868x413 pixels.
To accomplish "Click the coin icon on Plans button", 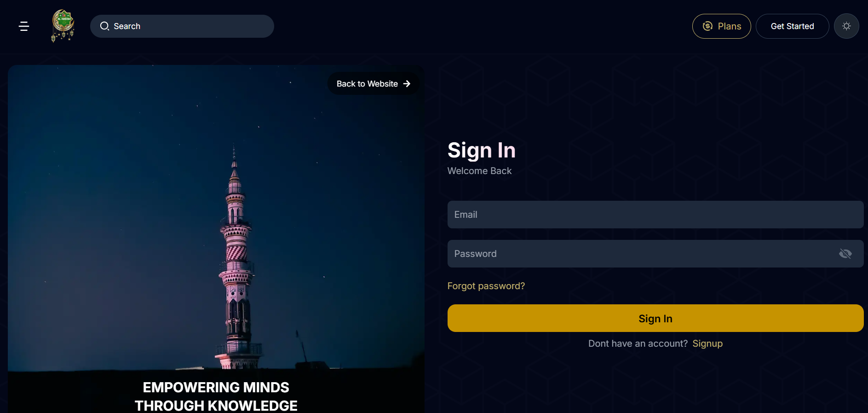I will (x=707, y=26).
